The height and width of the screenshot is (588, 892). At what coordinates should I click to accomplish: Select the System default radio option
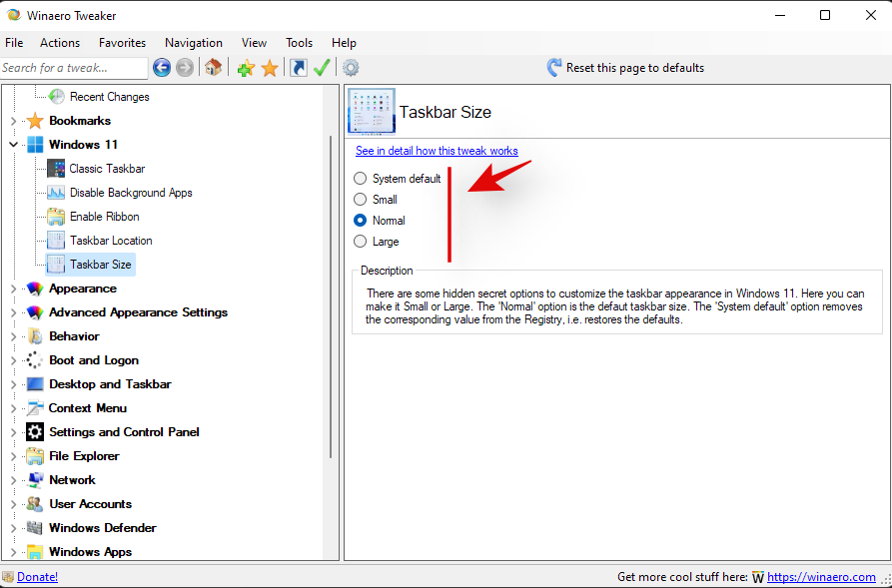(361, 179)
